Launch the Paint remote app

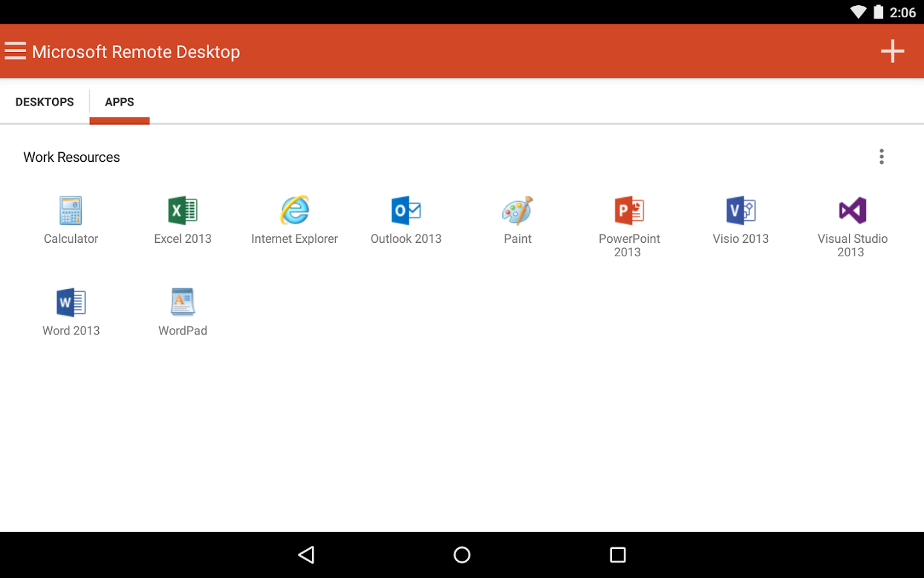517,218
